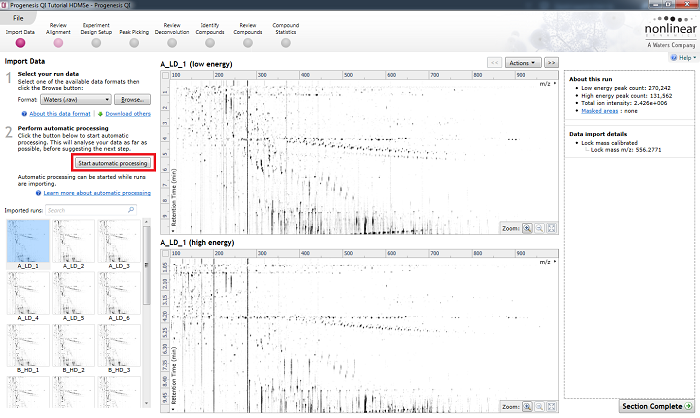Click imported runs scrollbar thumb
This screenshot has height=418, width=700.
coord(146,266)
